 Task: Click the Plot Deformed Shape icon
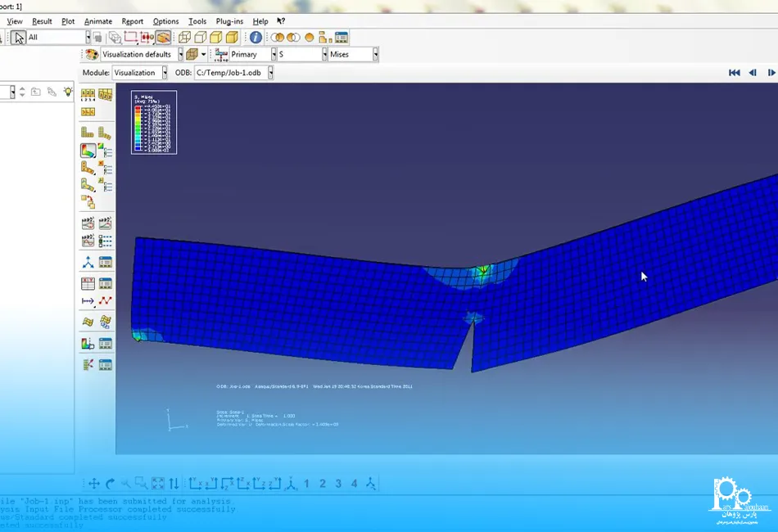click(105, 133)
